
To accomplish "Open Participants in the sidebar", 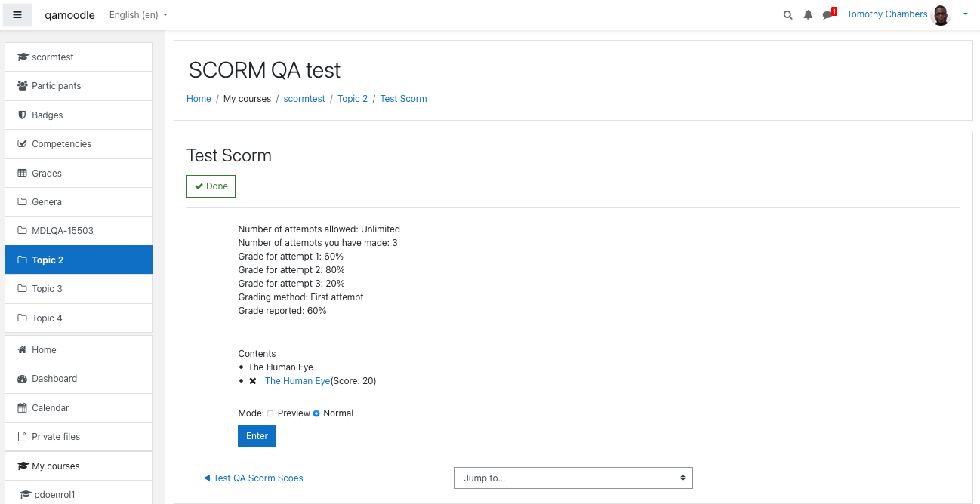I will coord(79,86).
